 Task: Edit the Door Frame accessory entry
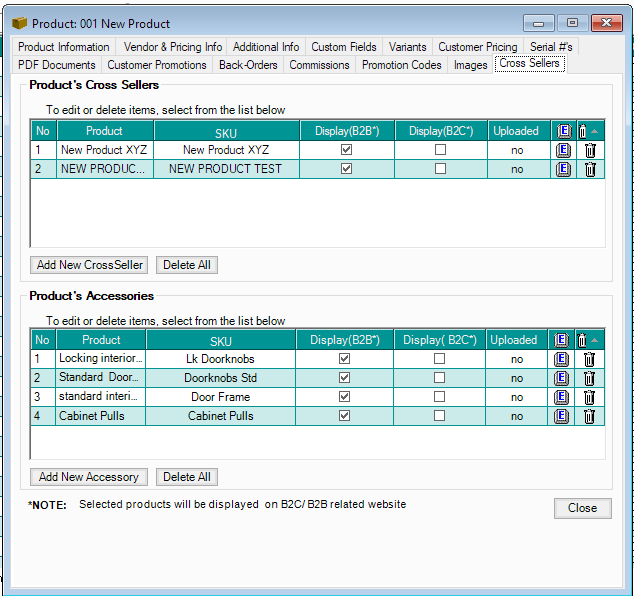click(562, 397)
